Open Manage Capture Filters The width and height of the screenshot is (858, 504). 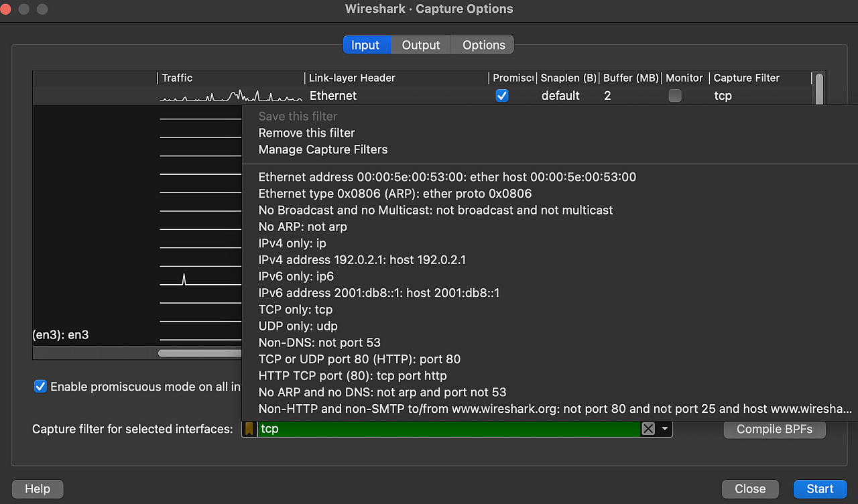pyautogui.click(x=323, y=149)
